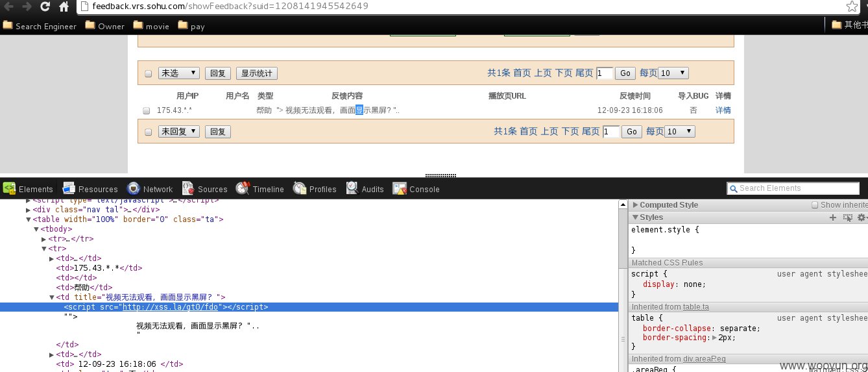Click the top 下页 pagination link
Image resolution: width=868 pixels, height=372 pixels.
(564, 73)
